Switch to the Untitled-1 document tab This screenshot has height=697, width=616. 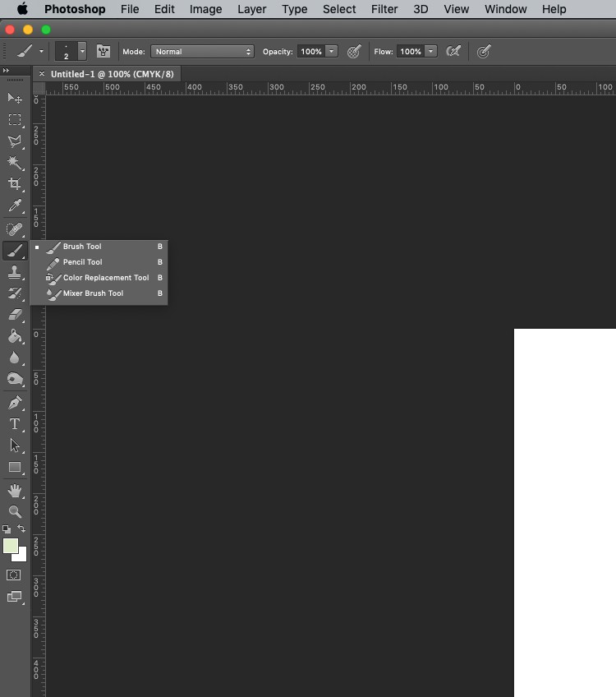click(x=112, y=74)
